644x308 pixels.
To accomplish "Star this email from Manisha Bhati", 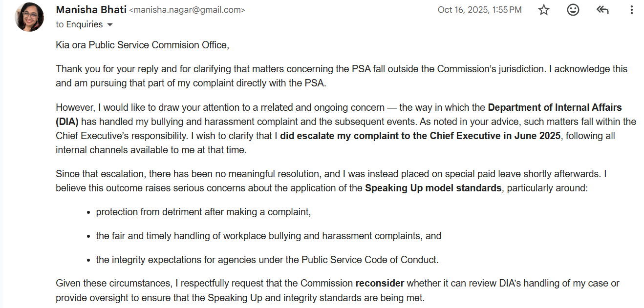I will (544, 10).
